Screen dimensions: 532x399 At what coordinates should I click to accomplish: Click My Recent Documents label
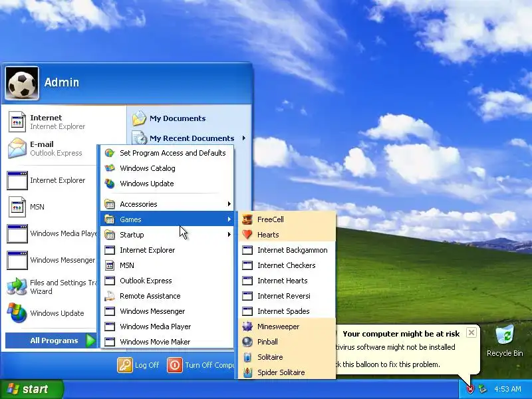[192, 138]
